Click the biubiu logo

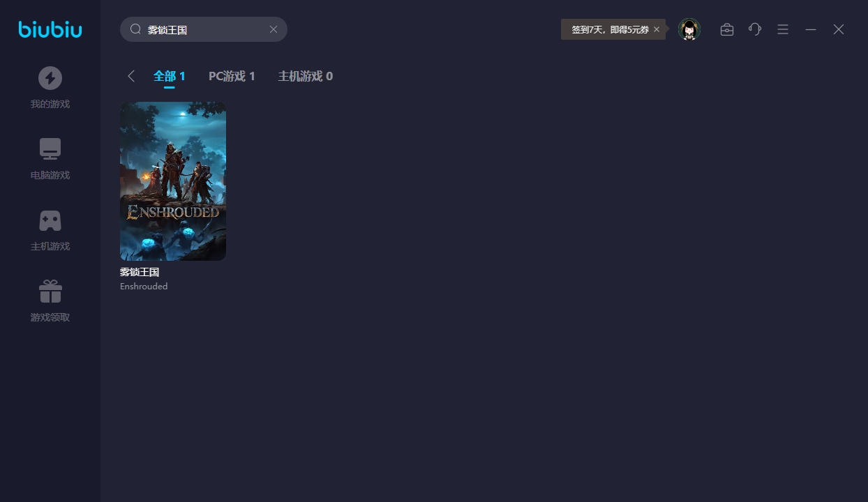(50, 29)
